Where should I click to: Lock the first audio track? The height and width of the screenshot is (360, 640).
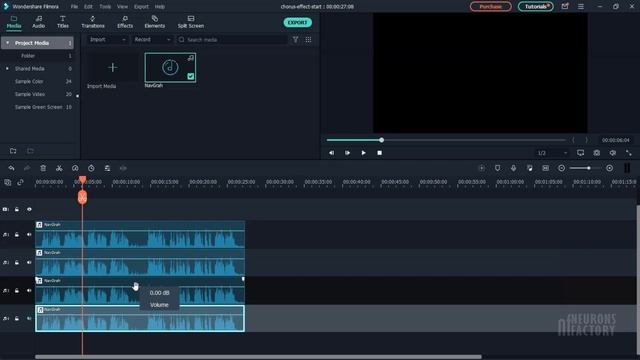pyautogui.click(x=17, y=235)
